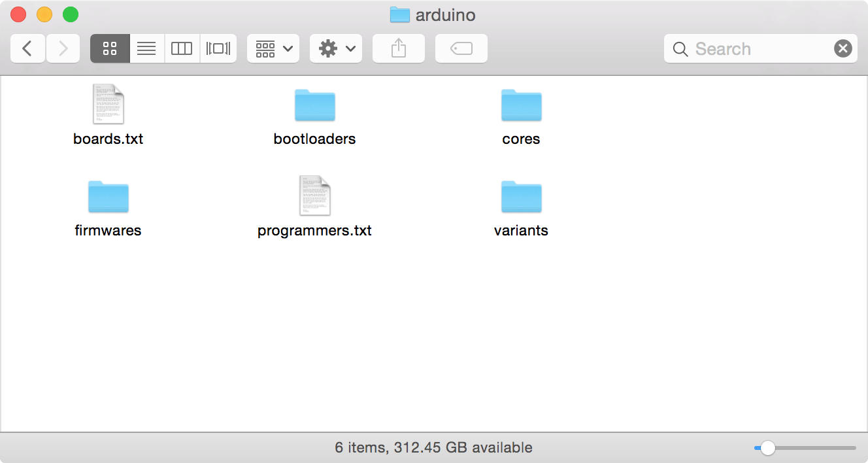
Task: Clear the search field with the X
Action: pos(843,48)
